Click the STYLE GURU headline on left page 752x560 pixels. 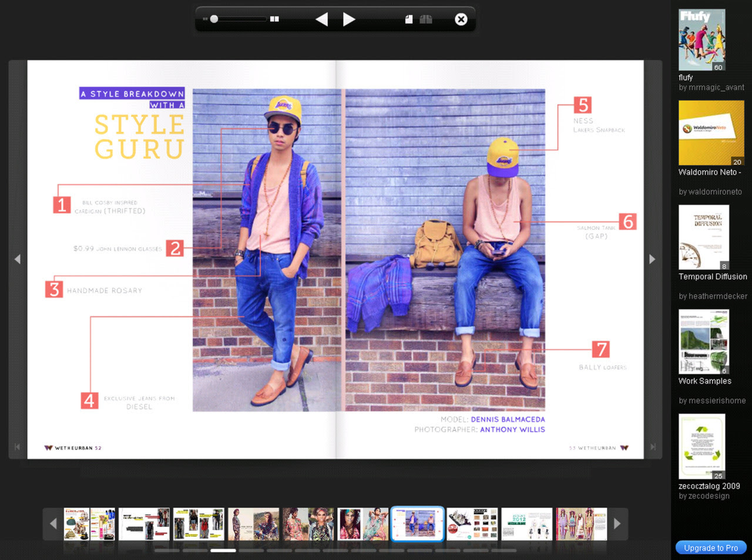pos(140,137)
